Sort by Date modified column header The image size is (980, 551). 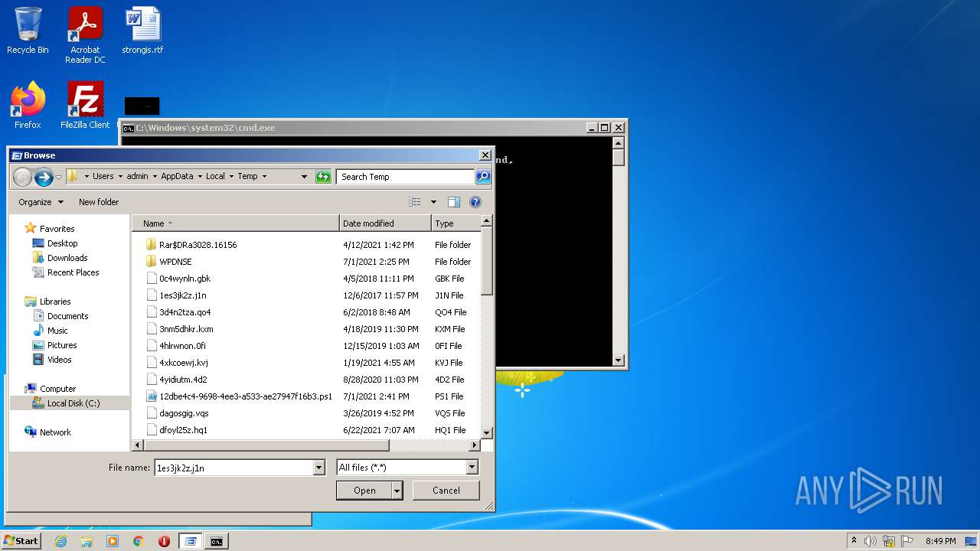pyautogui.click(x=385, y=223)
